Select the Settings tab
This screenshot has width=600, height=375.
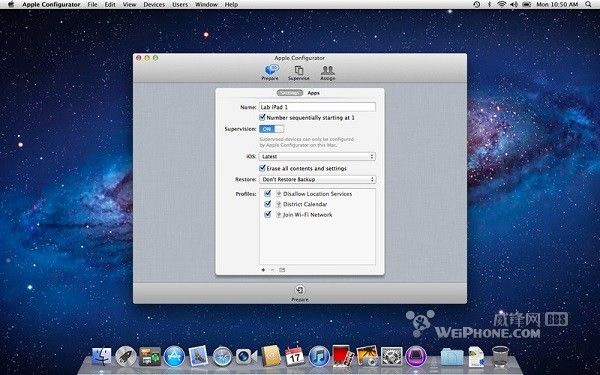290,93
